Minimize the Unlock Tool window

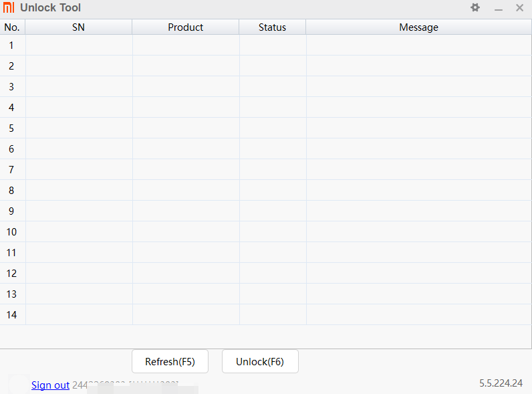pyautogui.click(x=498, y=9)
